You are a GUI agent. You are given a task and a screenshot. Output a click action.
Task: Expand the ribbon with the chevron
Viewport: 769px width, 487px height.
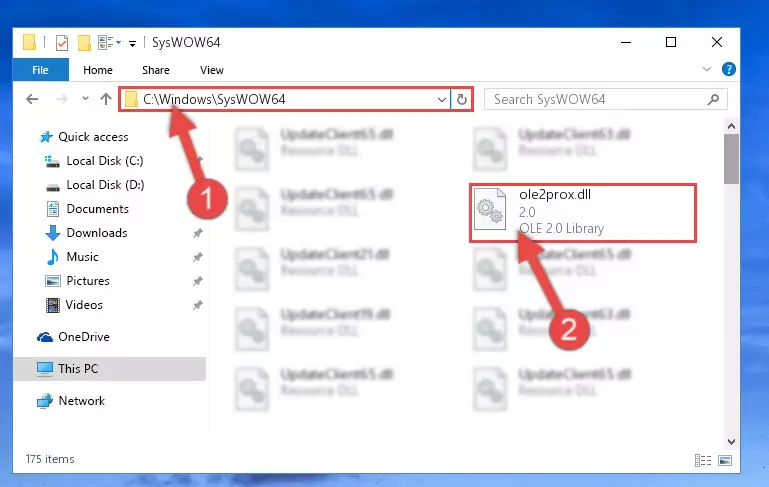707,69
